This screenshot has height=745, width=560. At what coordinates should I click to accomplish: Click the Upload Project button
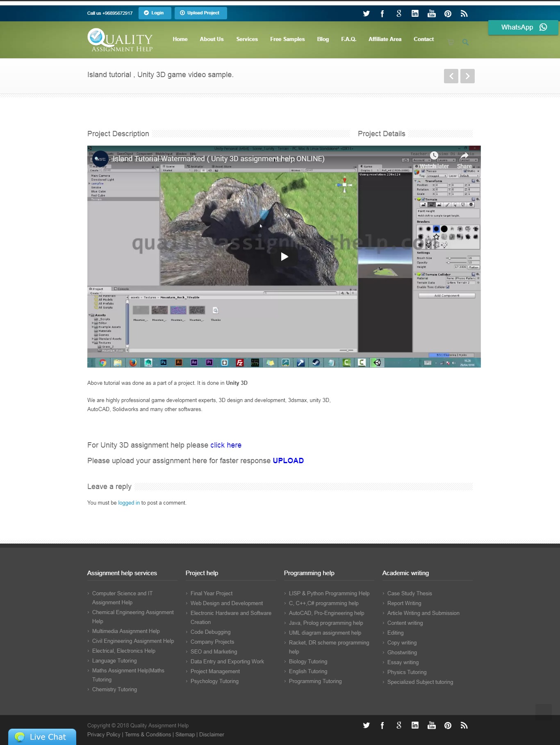(x=200, y=13)
